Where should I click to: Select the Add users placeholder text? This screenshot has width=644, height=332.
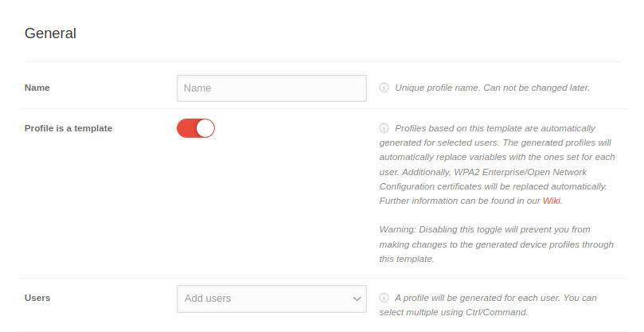(208, 299)
